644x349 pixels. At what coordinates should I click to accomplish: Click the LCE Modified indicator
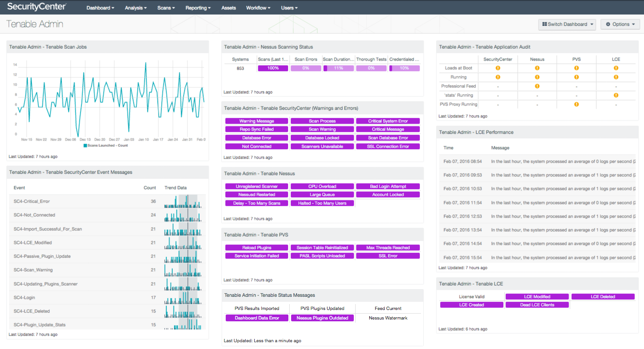pos(537,297)
